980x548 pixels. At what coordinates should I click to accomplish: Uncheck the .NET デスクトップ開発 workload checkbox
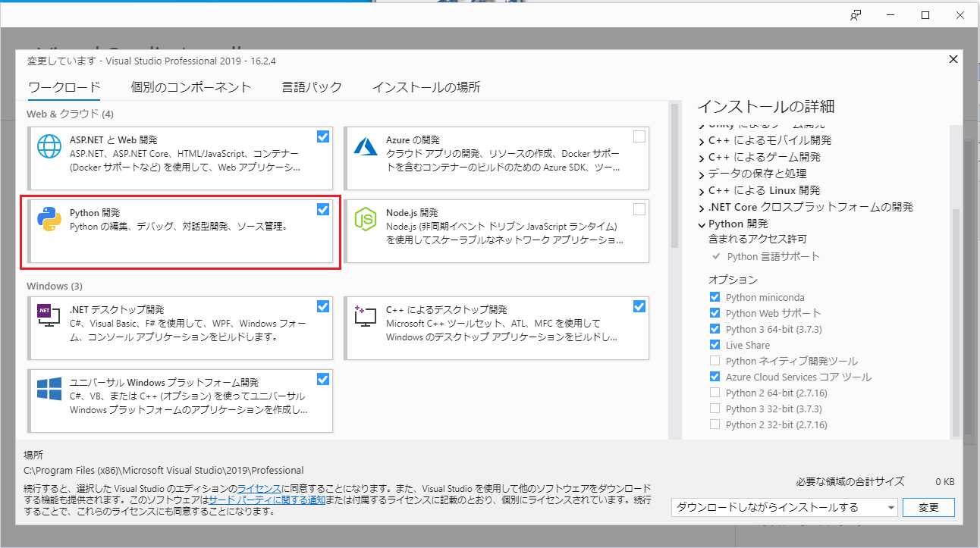[x=323, y=306]
